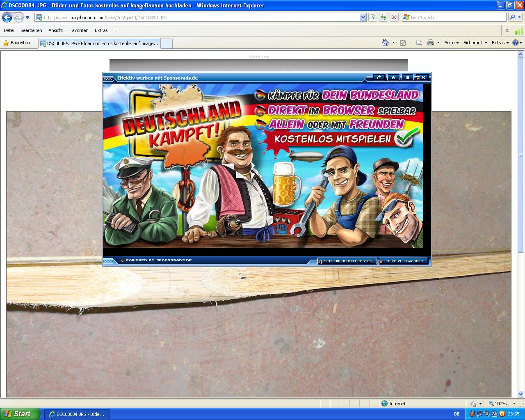This screenshot has width=525, height=420.
Task: Open the Extras menu in menu bar
Action: pyautogui.click(x=101, y=30)
